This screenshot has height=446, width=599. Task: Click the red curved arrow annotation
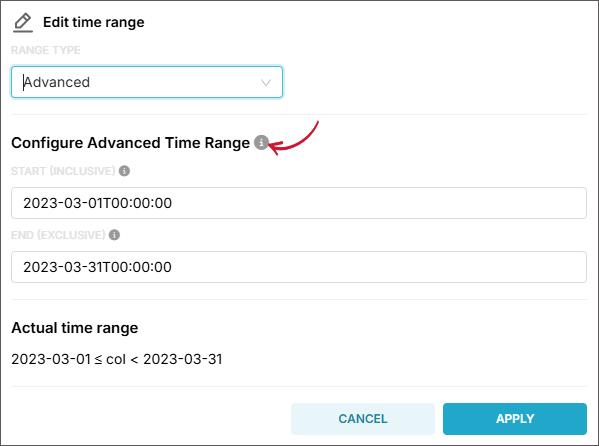293,138
